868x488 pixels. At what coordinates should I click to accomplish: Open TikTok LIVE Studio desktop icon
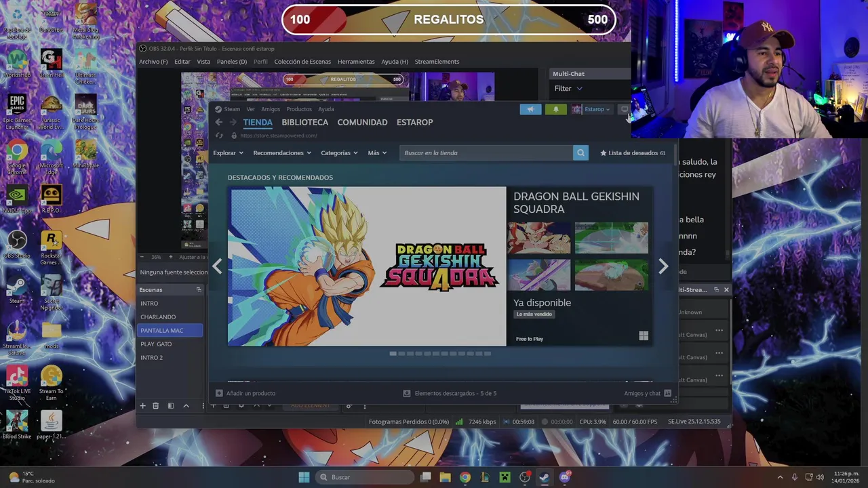17,383
